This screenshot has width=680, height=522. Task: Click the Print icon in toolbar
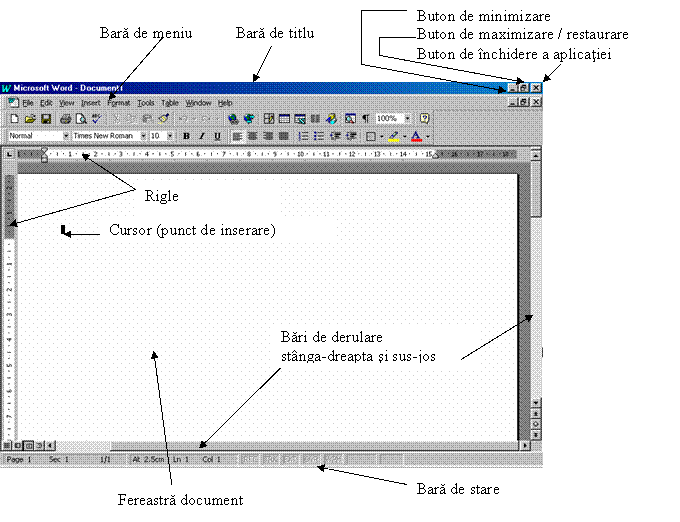click(x=64, y=118)
